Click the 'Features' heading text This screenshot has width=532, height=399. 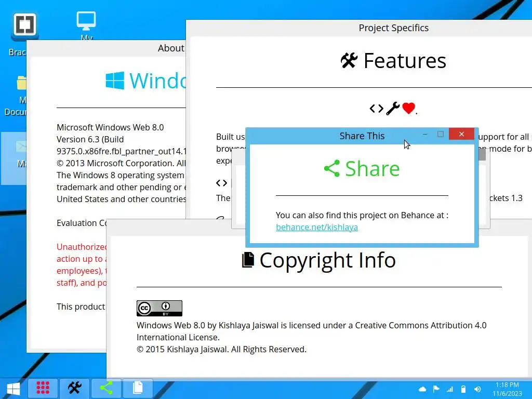(405, 61)
